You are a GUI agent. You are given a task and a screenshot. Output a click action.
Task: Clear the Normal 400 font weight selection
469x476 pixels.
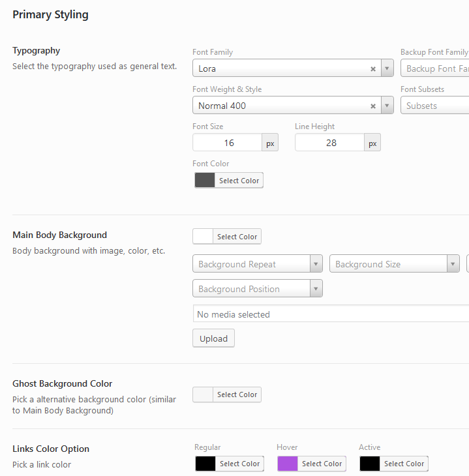pos(373,106)
